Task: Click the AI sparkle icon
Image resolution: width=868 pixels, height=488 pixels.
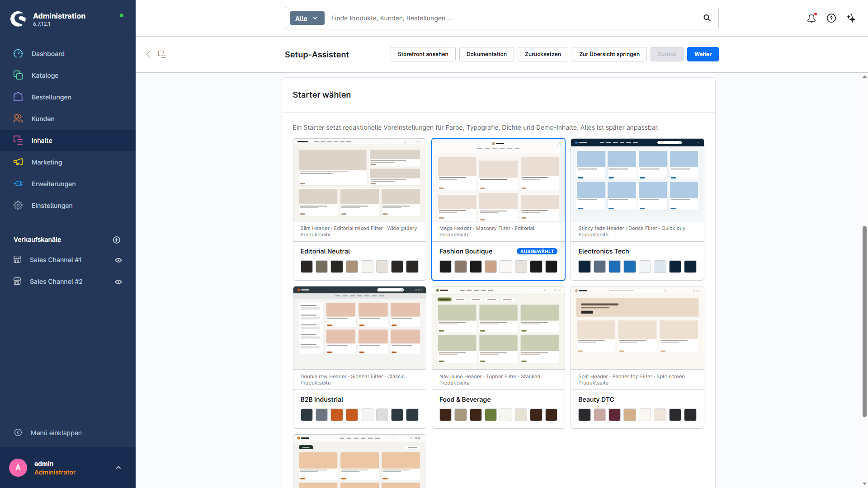Action: pyautogui.click(x=851, y=18)
